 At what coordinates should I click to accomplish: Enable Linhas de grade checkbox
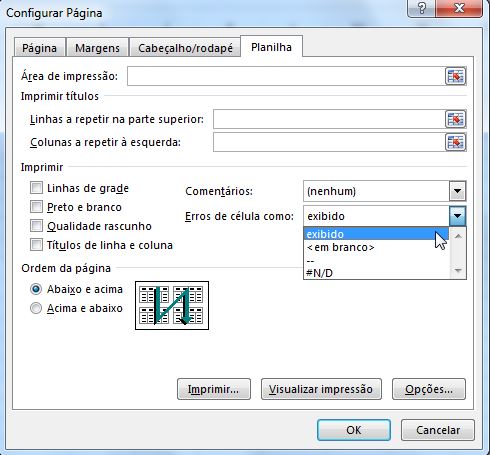(x=36, y=188)
